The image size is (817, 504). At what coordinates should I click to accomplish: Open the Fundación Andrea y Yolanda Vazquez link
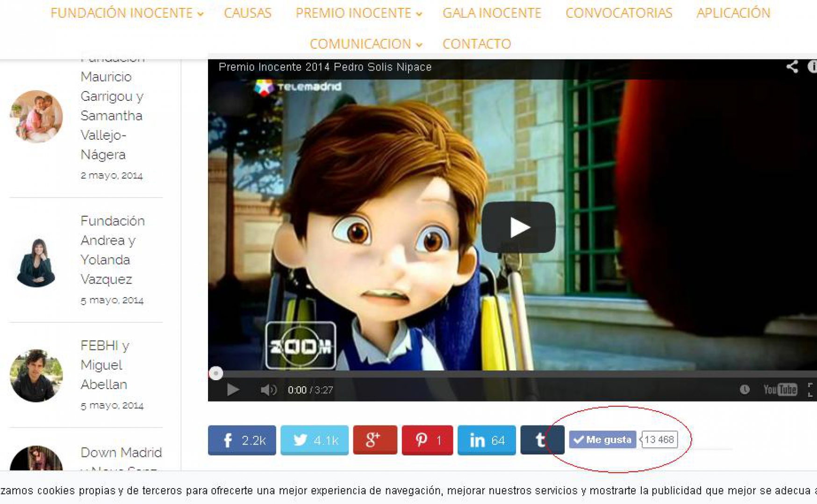click(x=112, y=250)
